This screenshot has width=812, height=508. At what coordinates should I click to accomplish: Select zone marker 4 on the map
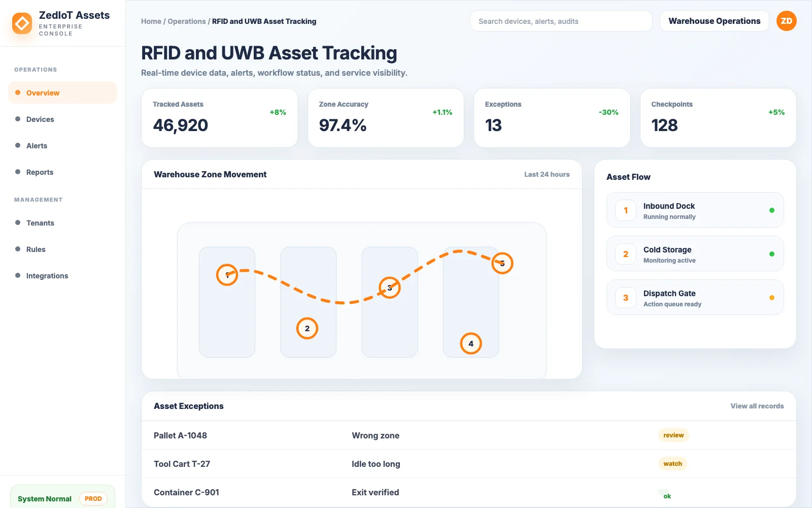point(471,343)
